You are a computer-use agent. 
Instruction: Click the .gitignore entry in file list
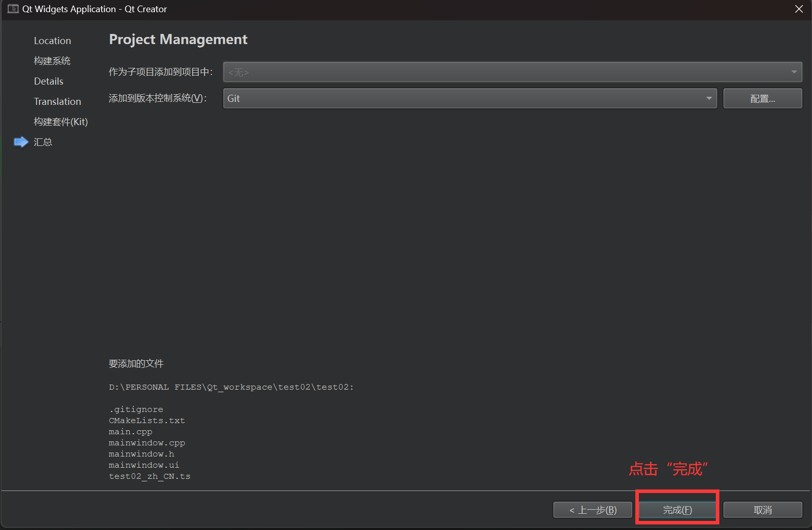[x=136, y=409]
